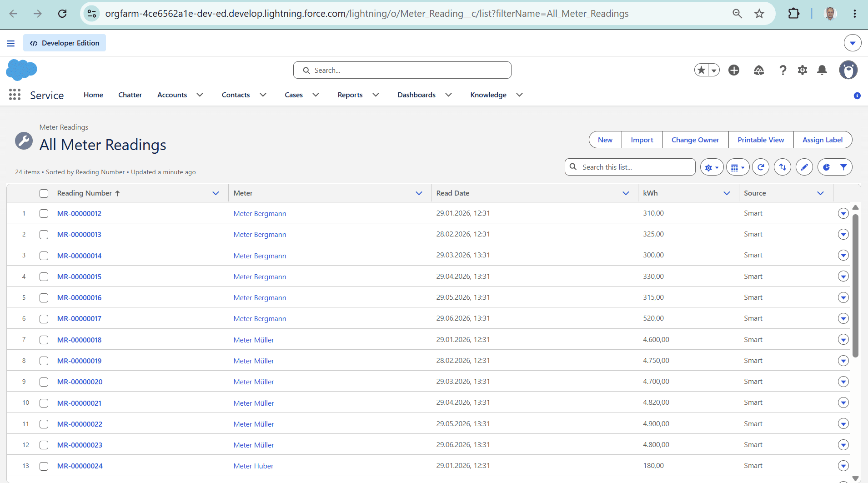
Task: Click the Import button
Action: tap(642, 140)
